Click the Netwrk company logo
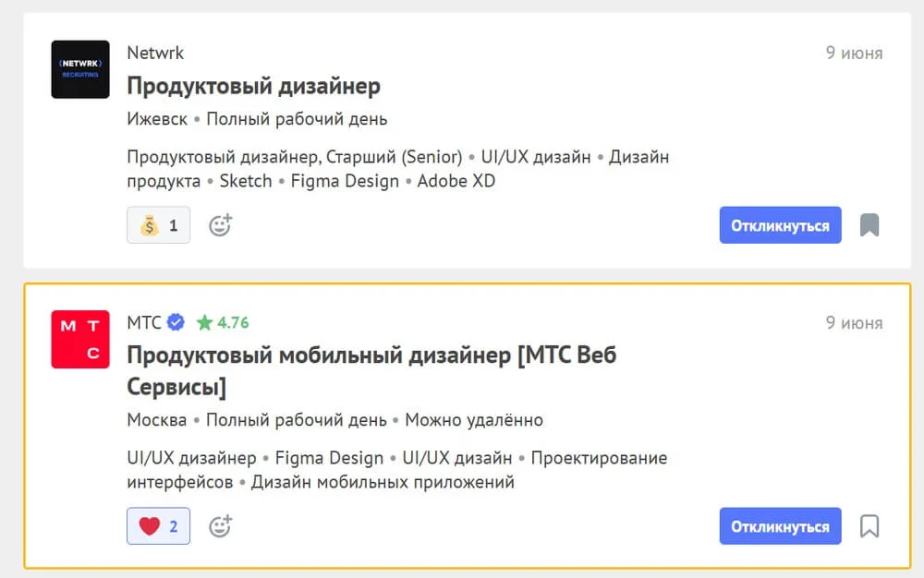 click(79, 69)
